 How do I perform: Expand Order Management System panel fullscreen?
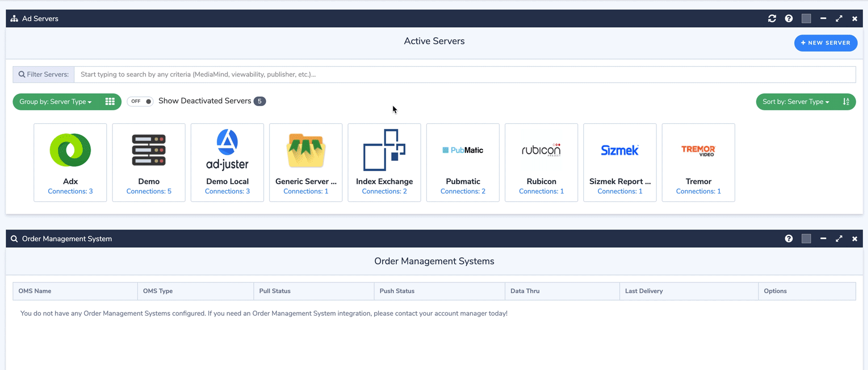click(x=839, y=238)
